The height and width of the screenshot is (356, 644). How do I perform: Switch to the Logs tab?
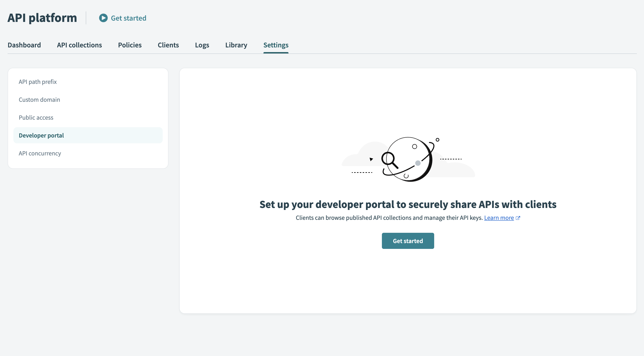tap(202, 45)
